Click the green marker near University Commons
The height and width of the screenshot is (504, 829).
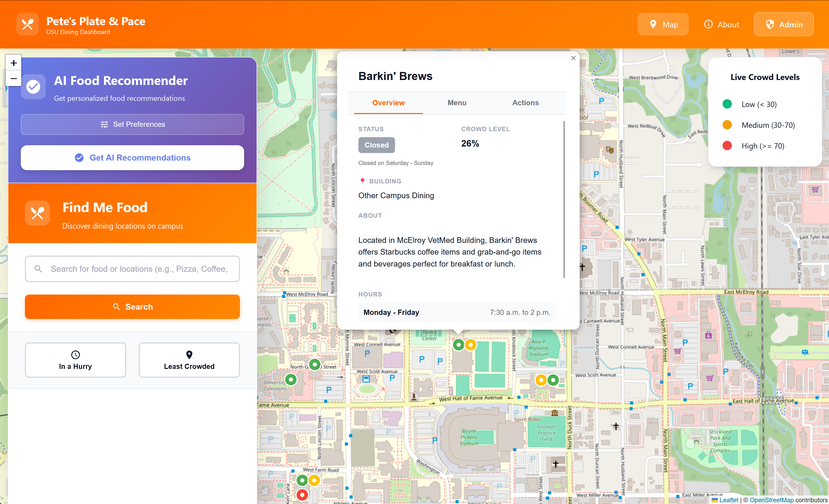click(291, 380)
